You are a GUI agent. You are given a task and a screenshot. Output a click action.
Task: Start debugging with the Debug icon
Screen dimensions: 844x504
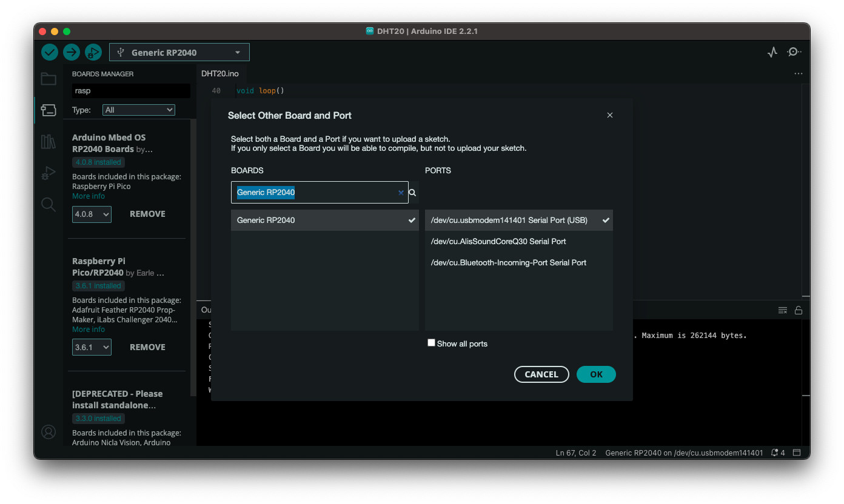tap(93, 52)
